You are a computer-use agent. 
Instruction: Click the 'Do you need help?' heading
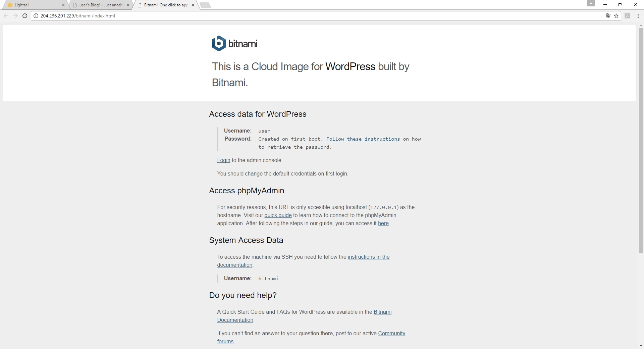(x=243, y=295)
